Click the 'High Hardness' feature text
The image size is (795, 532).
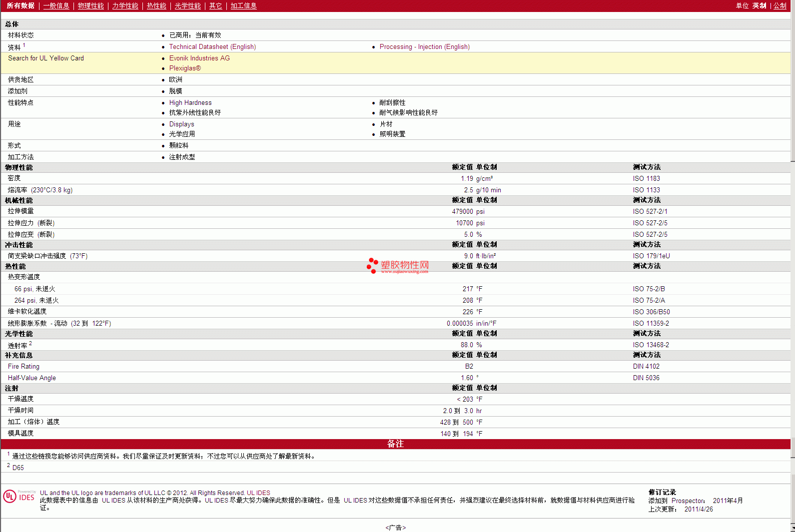tap(190, 102)
